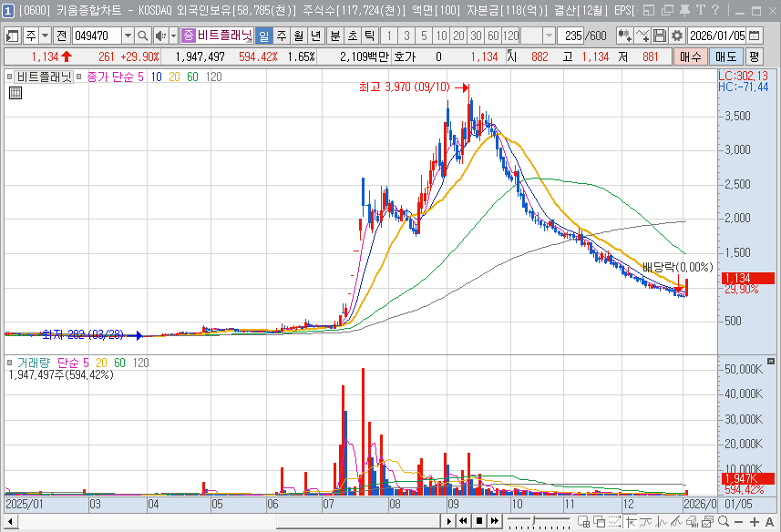Click the scrollbar left arrow
The image size is (781, 532).
(10, 522)
